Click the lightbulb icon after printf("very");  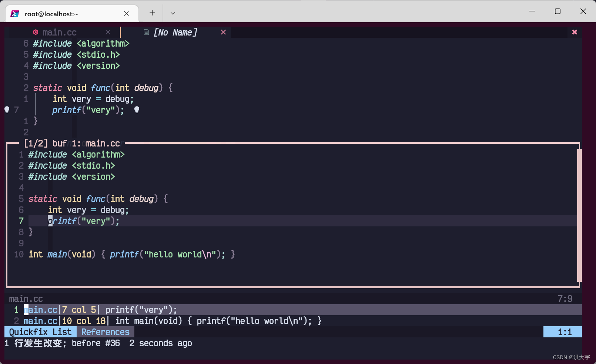click(137, 110)
